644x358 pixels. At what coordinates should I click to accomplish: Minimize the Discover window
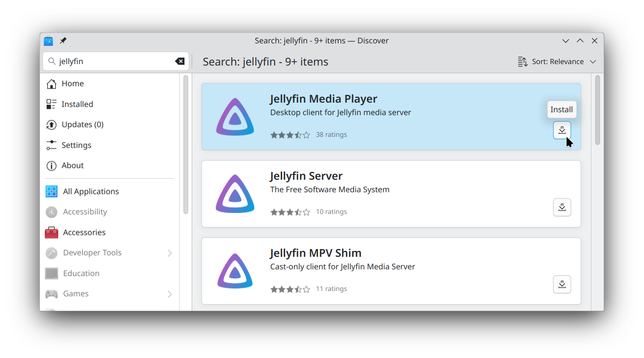point(566,41)
